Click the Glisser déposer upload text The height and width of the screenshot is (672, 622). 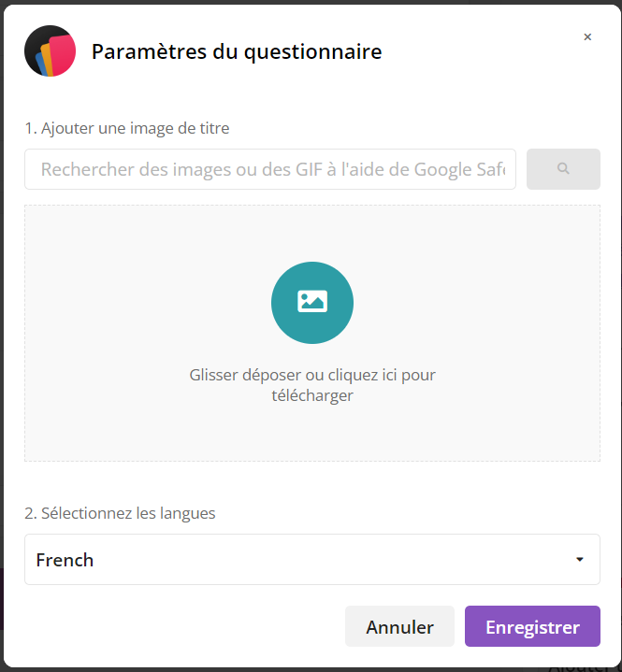point(312,385)
